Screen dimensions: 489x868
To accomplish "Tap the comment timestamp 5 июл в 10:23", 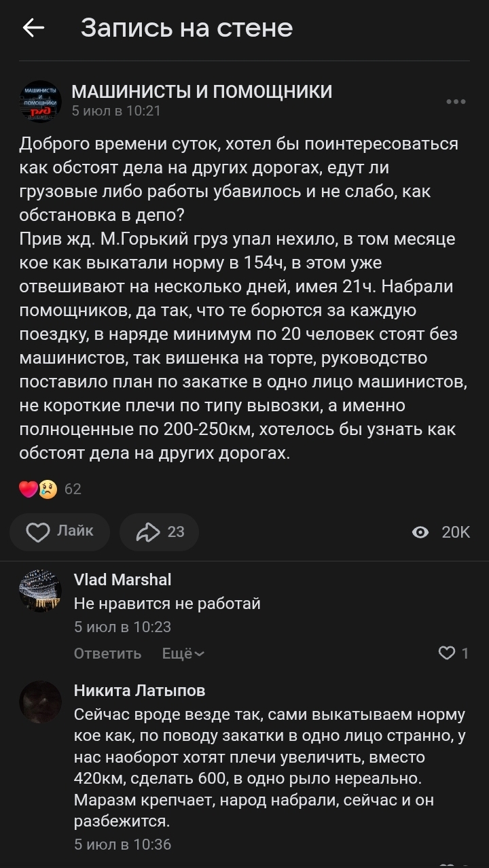I will 122,627.
